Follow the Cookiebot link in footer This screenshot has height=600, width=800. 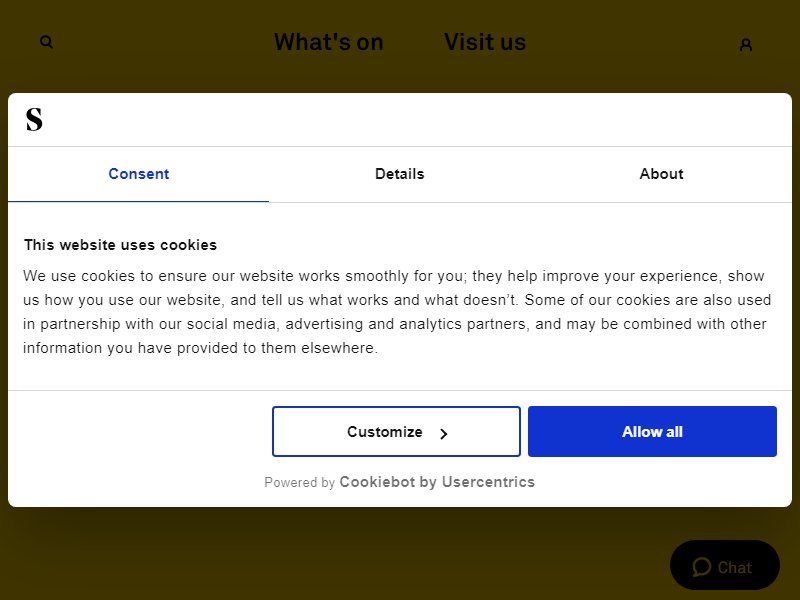tap(377, 482)
